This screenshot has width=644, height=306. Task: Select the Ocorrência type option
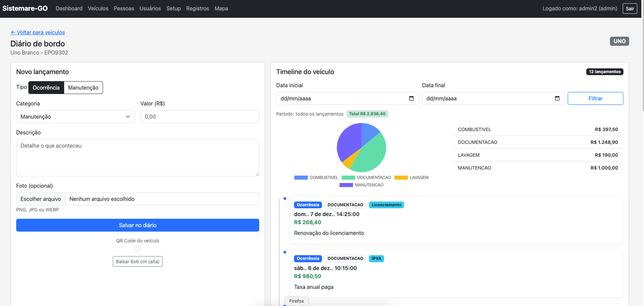click(x=46, y=88)
